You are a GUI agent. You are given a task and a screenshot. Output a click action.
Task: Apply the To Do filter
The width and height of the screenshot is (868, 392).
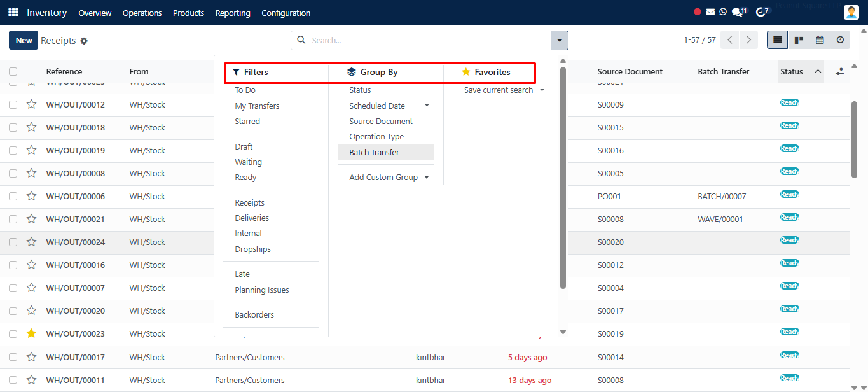pos(245,90)
